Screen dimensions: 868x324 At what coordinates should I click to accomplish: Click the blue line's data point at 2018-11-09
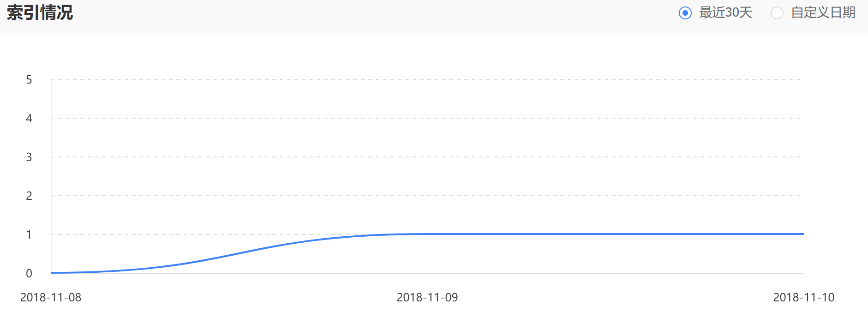point(427,234)
